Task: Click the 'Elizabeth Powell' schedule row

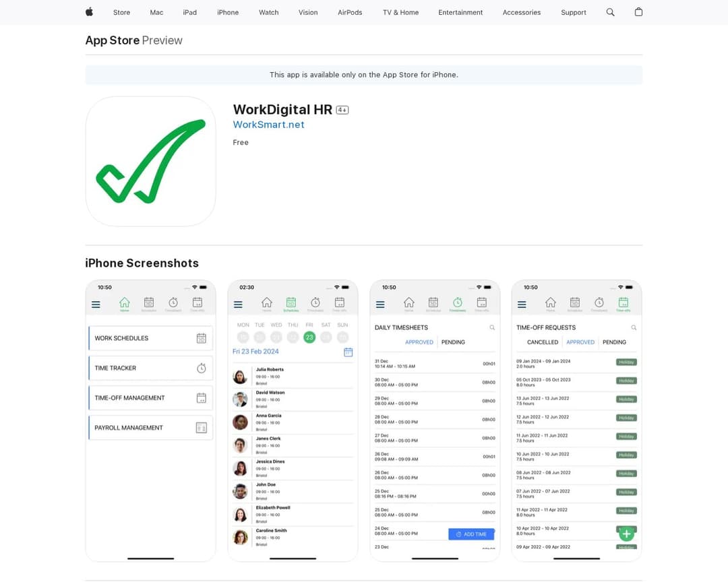Action: click(293, 514)
